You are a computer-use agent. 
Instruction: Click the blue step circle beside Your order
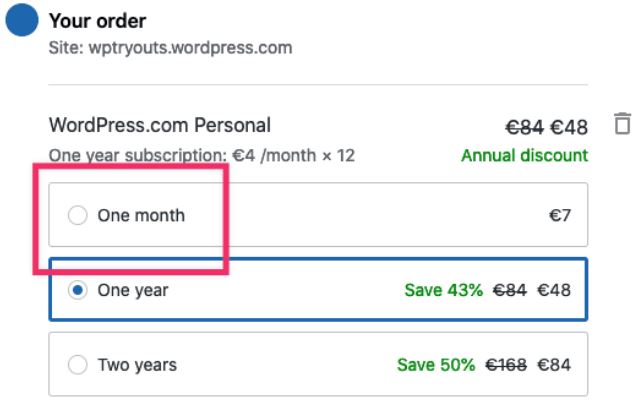[22, 21]
